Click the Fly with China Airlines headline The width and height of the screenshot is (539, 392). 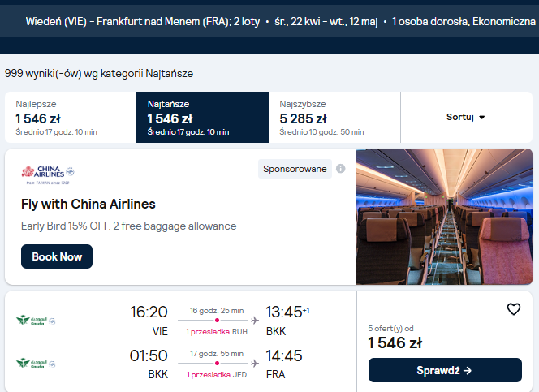(88, 204)
